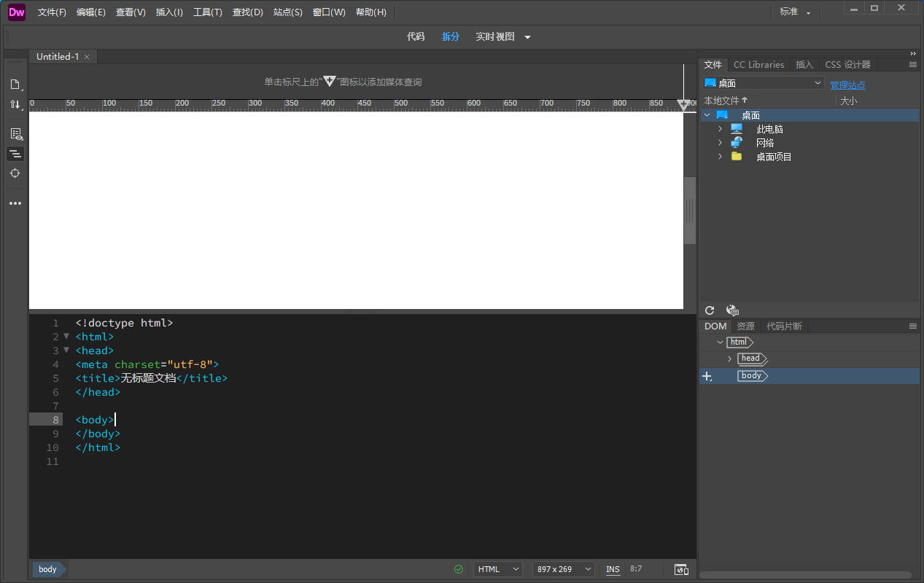Click the live view vertical scrollbar handle
This screenshot has height=583, width=924.
(x=689, y=211)
